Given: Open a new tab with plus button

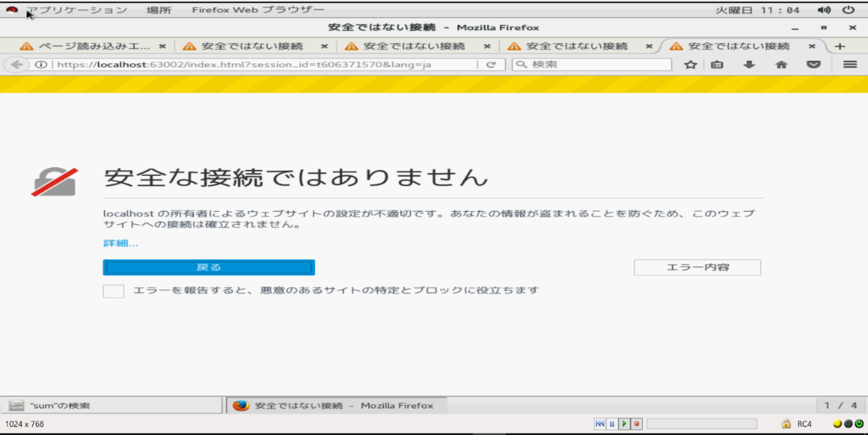Looking at the screenshot, I should pyautogui.click(x=840, y=46).
